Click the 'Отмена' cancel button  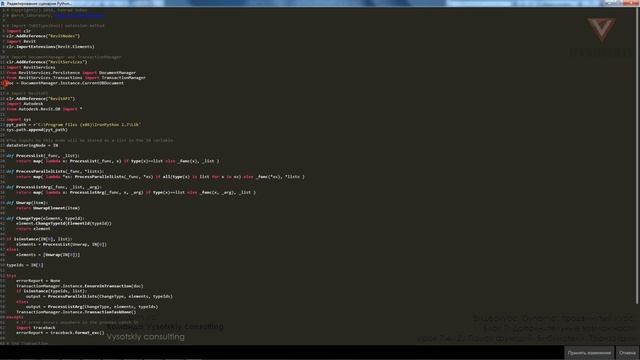click(x=627, y=353)
